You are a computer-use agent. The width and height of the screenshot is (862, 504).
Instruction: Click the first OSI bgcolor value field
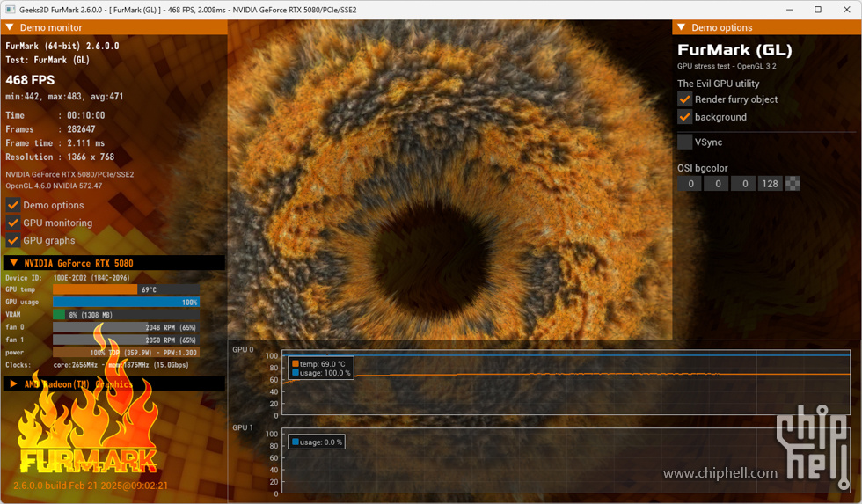(x=690, y=184)
